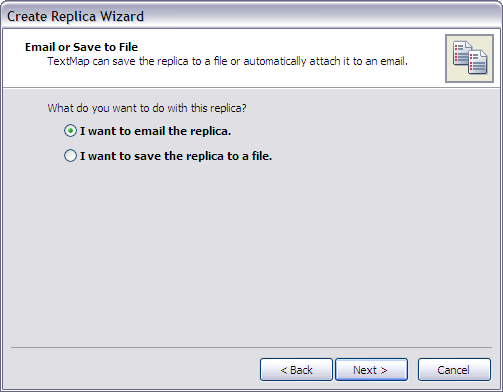Click the rear document page of replica icon

click(462, 52)
